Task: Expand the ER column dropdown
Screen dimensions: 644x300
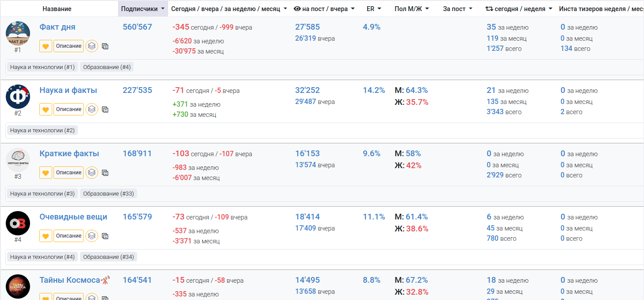Action: coord(374,9)
